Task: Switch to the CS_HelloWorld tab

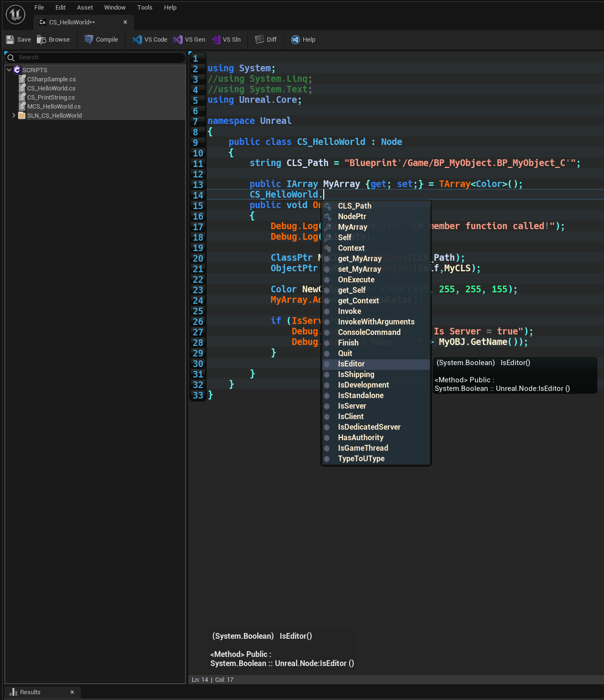Action: click(72, 22)
